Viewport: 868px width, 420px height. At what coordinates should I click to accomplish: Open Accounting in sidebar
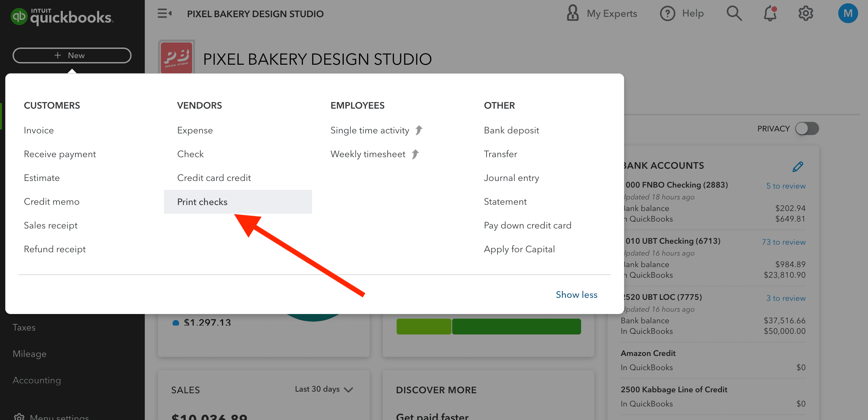click(x=37, y=380)
